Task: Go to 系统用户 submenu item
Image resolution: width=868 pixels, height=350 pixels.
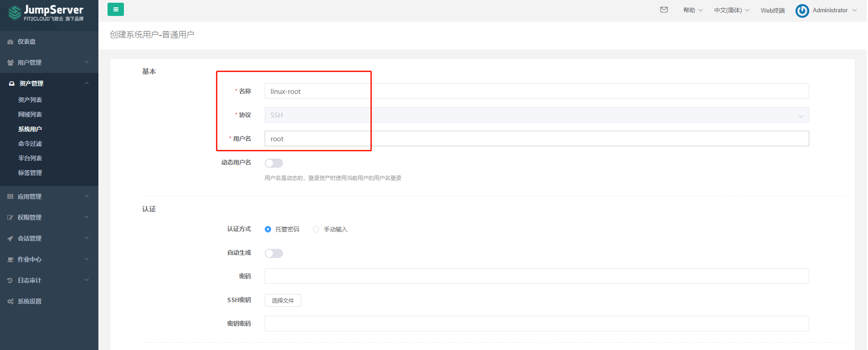Action: (30, 129)
